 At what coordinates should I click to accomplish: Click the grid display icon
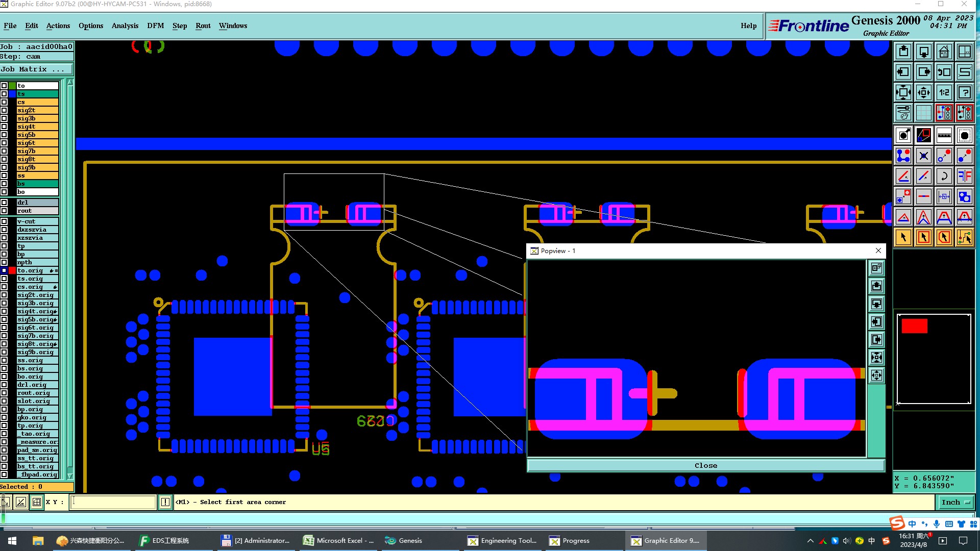(x=923, y=113)
